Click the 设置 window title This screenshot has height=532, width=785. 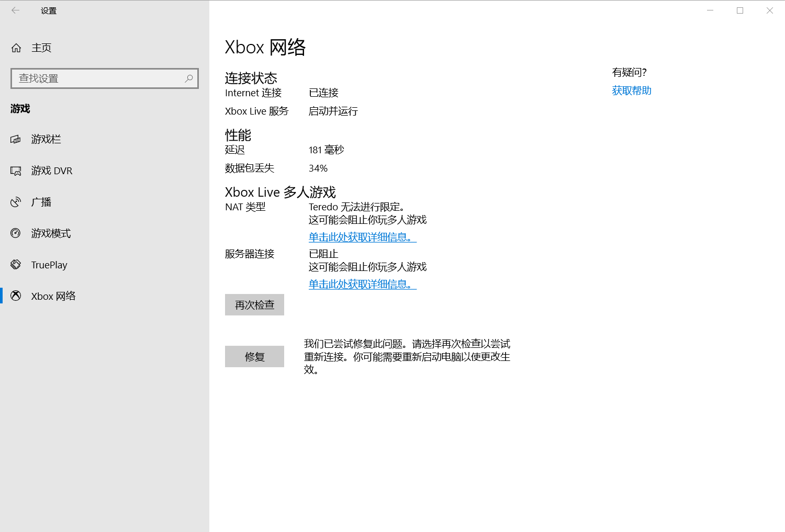[x=49, y=10]
